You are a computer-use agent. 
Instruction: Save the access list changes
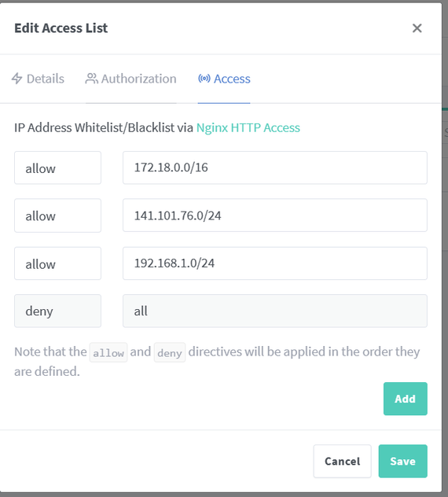(402, 461)
